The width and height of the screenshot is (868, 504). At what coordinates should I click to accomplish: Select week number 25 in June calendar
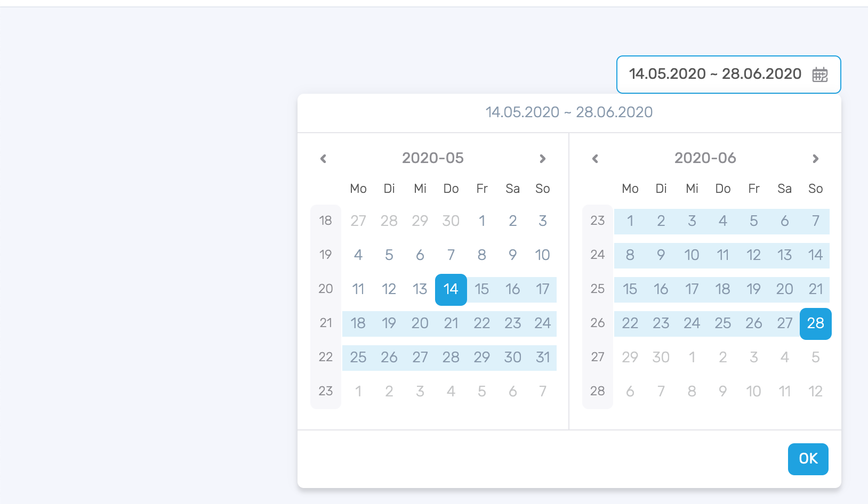(598, 289)
